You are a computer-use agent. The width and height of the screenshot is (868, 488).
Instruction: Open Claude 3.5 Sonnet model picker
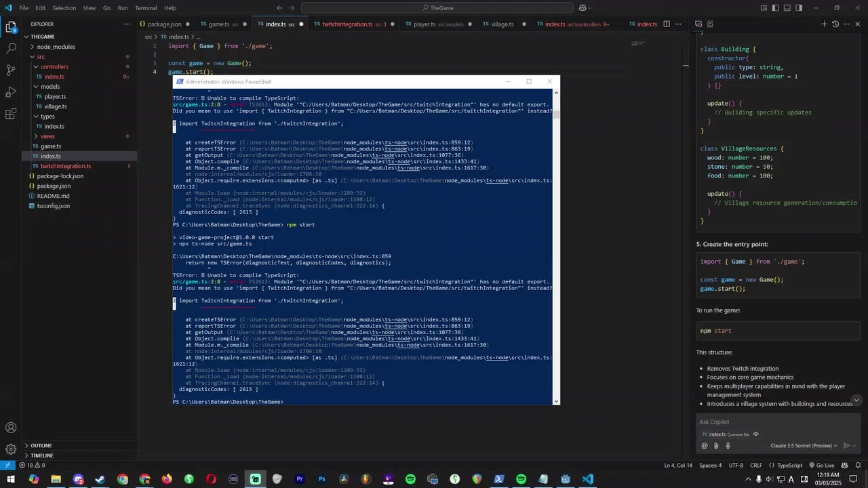coord(804,445)
